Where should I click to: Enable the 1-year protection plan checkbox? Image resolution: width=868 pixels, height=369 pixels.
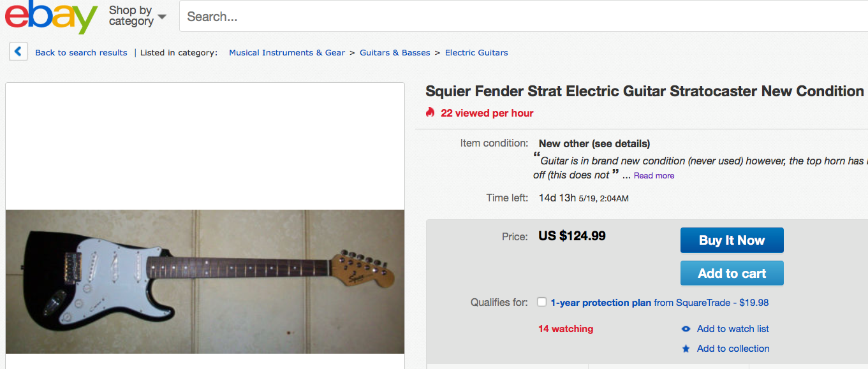click(541, 302)
